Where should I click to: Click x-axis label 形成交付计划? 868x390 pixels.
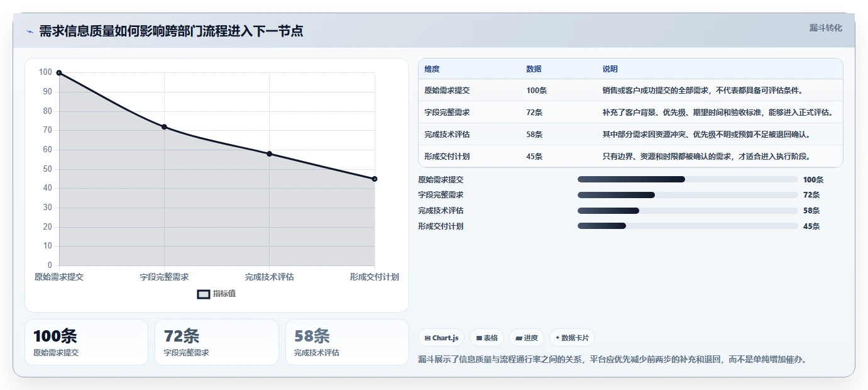[375, 277]
